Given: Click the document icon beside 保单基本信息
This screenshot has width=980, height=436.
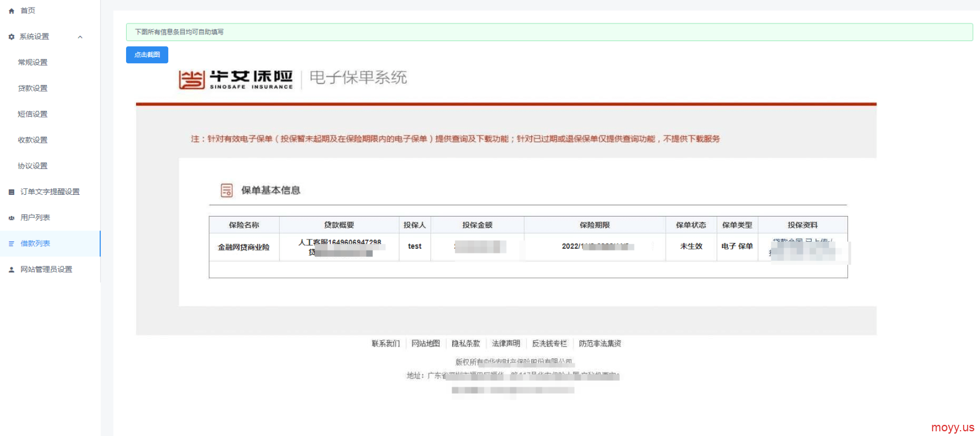Looking at the screenshot, I should click(x=226, y=190).
